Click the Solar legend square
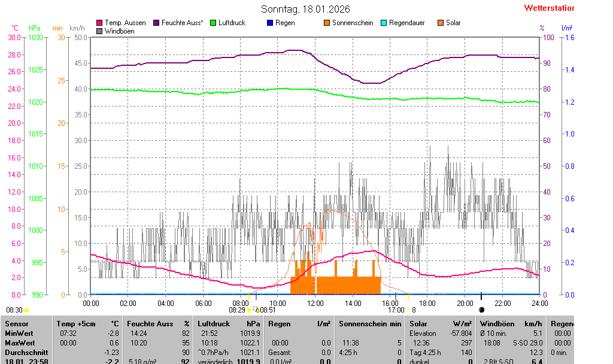This screenshot has width=613, height=364. [x=441, y=23]
